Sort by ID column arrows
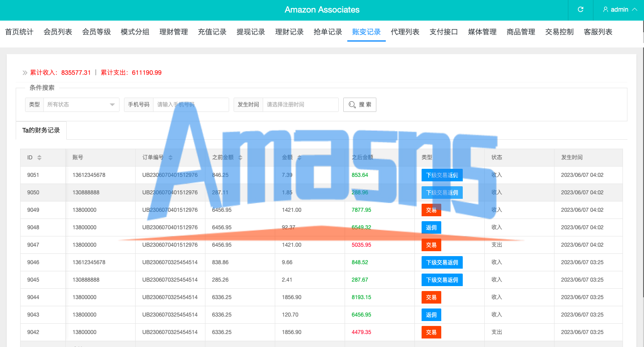The height and width of the screenshot is (347, 644). tap(39, 158)
